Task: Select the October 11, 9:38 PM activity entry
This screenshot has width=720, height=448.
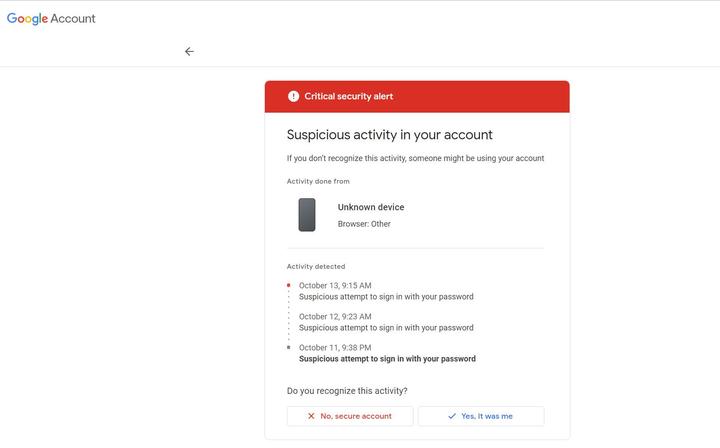Action: [x=387, y=353]
